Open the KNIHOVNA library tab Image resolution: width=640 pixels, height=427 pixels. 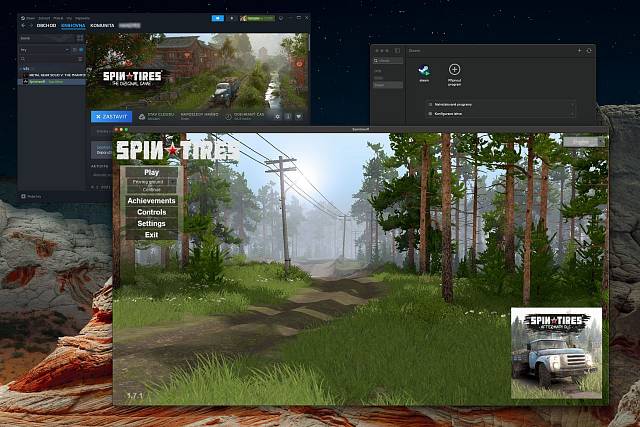click(x=72, y=26)
